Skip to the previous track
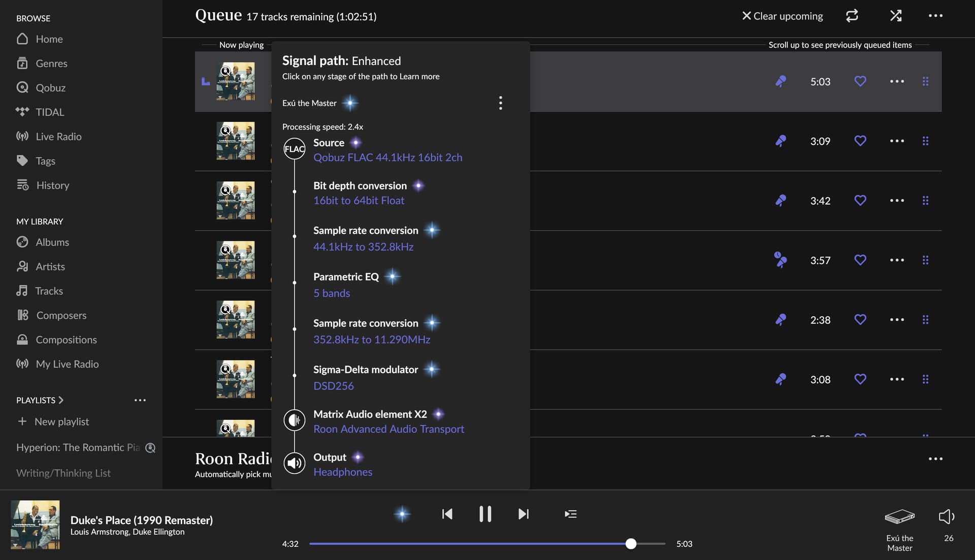975x560 pixels. click(447, 514)
